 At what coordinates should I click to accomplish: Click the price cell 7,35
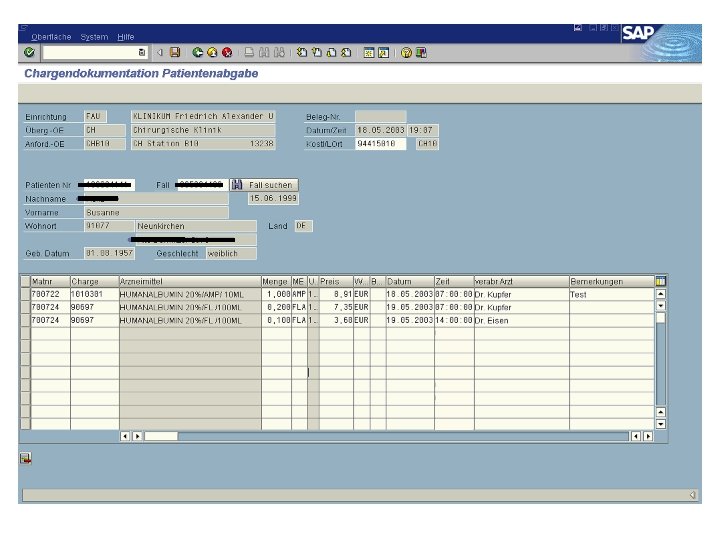coord(336,307)
